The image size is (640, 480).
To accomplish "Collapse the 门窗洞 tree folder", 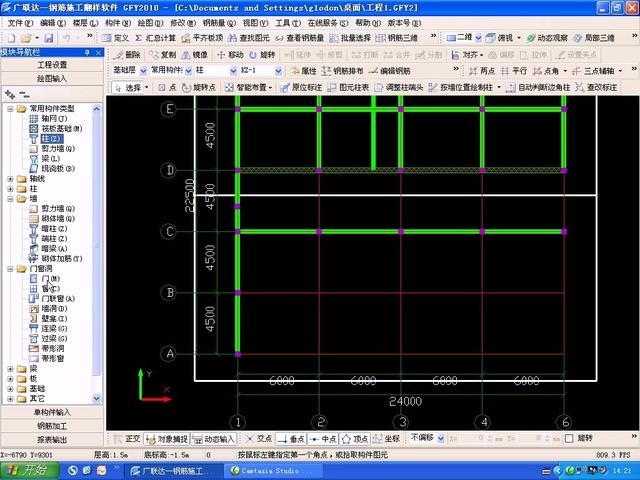I will [x=11, y=269].
